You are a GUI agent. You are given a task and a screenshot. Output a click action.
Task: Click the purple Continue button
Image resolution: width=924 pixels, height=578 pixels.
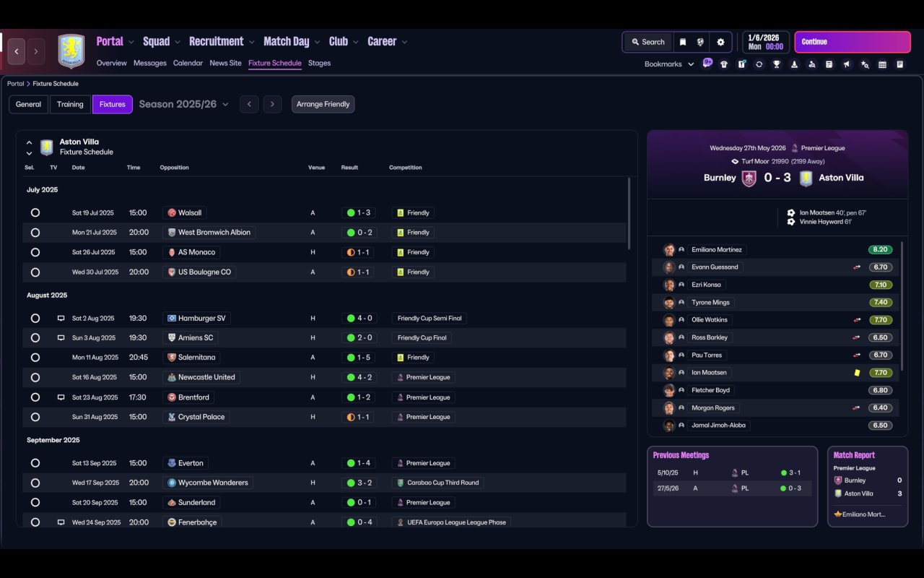coord(853,42)
